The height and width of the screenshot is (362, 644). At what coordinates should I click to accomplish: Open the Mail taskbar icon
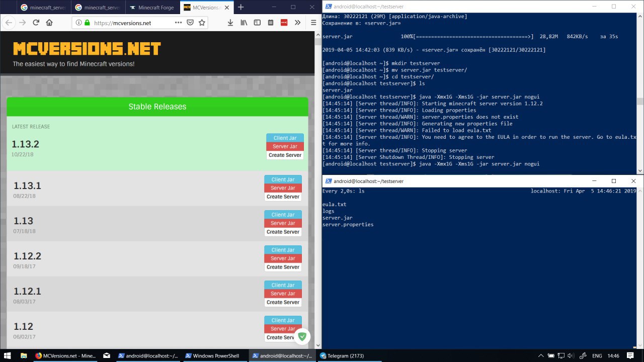coord(107,355)
